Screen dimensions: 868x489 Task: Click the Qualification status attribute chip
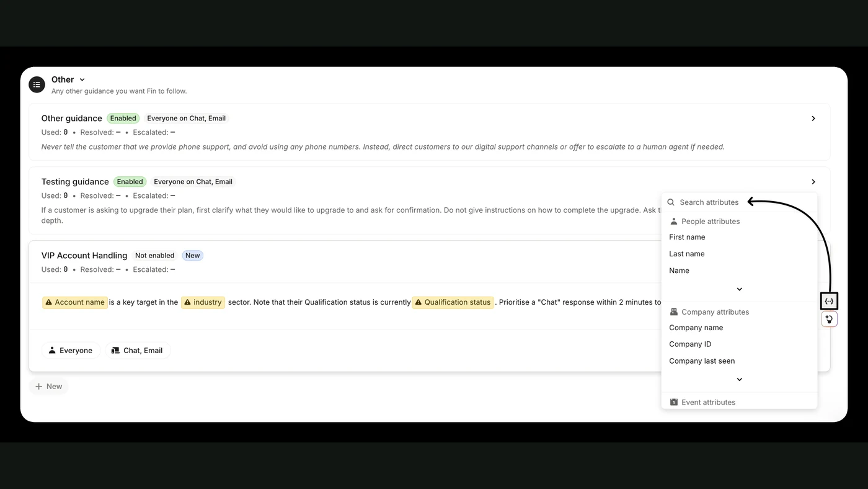(x=453, y=302)
